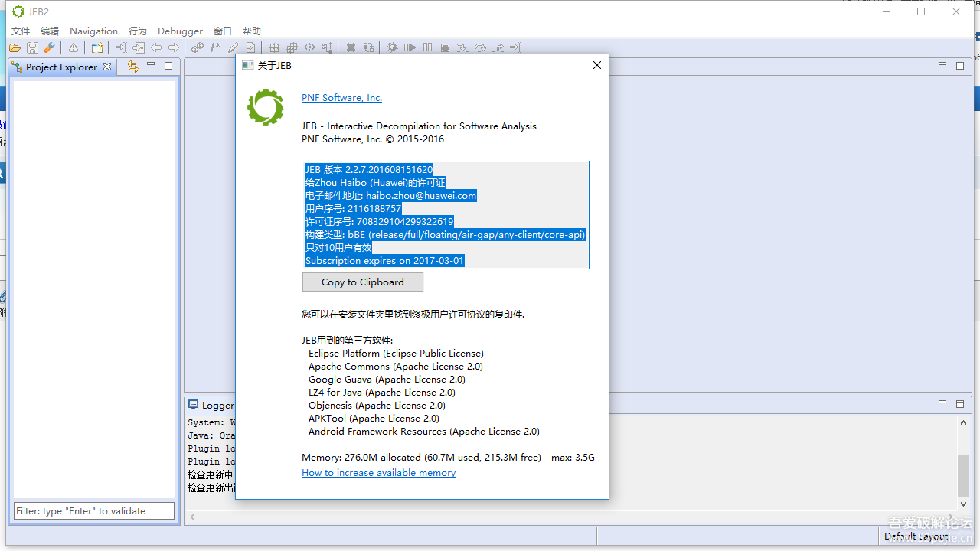The height and width of the screenshot is (551, 980).
Task: Click the gears icon in the toolbar
Action: pos(198,48)
